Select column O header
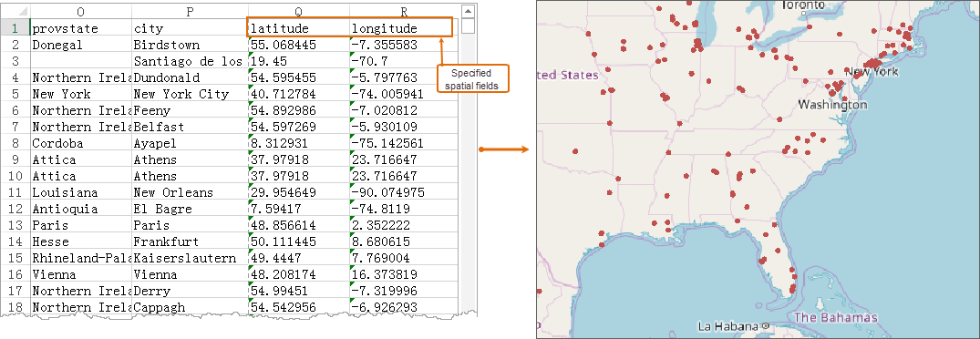Viewport: 980px width, 339px height. [80, 12]
